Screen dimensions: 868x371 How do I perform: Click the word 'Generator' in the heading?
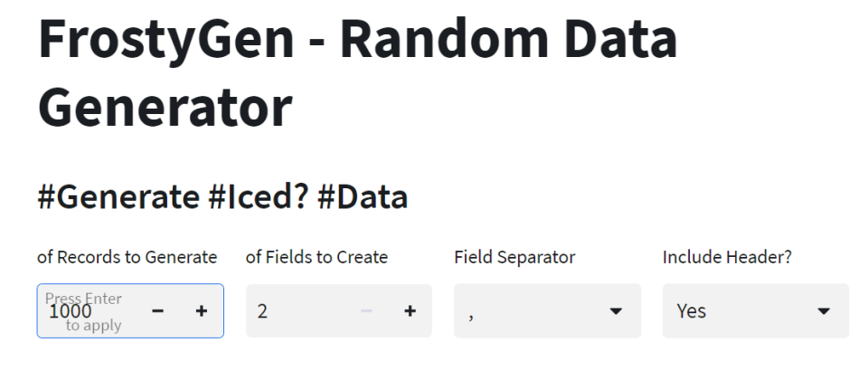(165, 107)
